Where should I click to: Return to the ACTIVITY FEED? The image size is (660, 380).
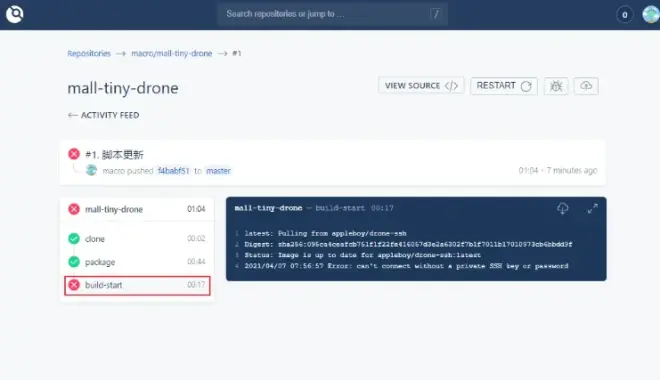[104, 115]
